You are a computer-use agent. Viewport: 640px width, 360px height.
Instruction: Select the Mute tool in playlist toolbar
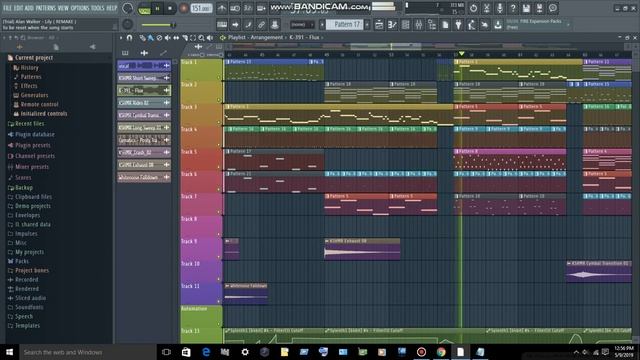point(167,38)
